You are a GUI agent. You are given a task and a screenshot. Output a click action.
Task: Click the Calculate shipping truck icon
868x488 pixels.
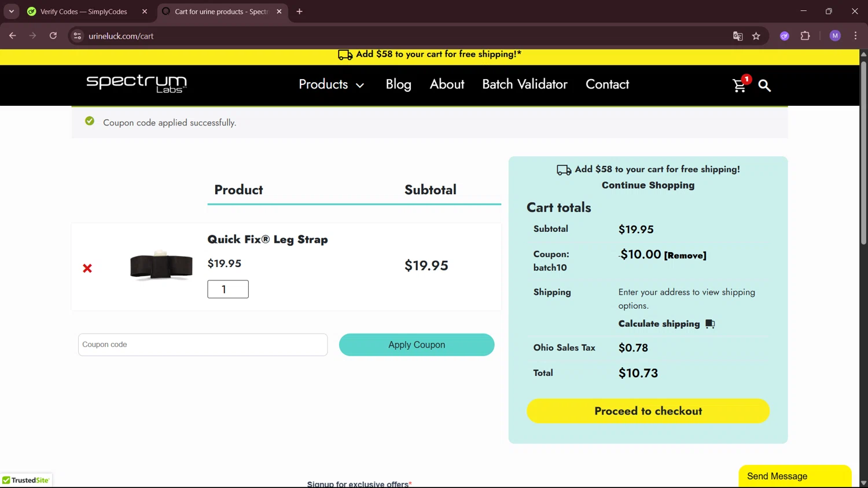[710, 324]
